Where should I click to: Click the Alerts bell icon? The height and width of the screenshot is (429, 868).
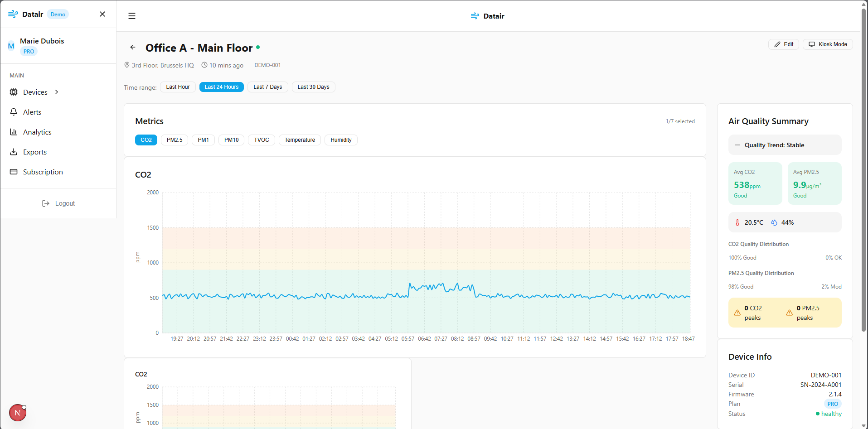14,112
